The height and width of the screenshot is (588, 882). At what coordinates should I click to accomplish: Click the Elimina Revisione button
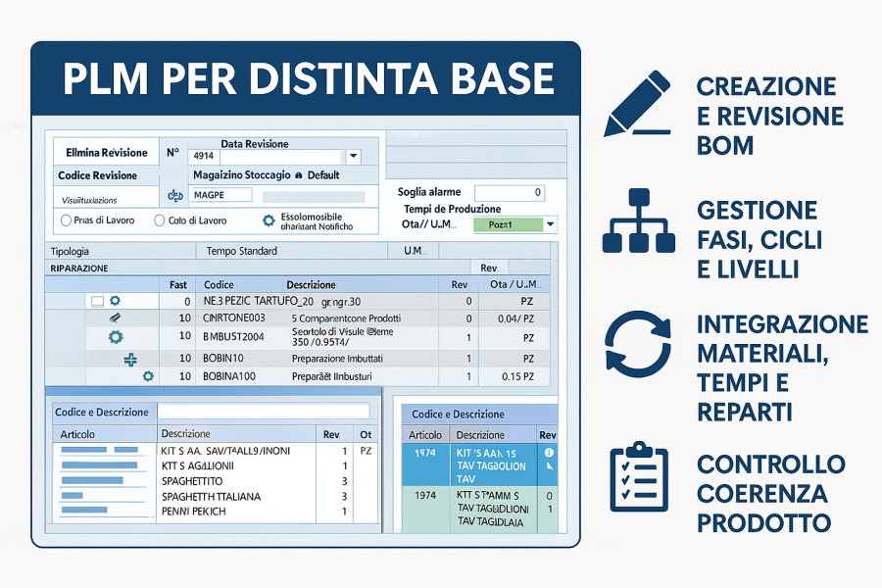(106, 153)
